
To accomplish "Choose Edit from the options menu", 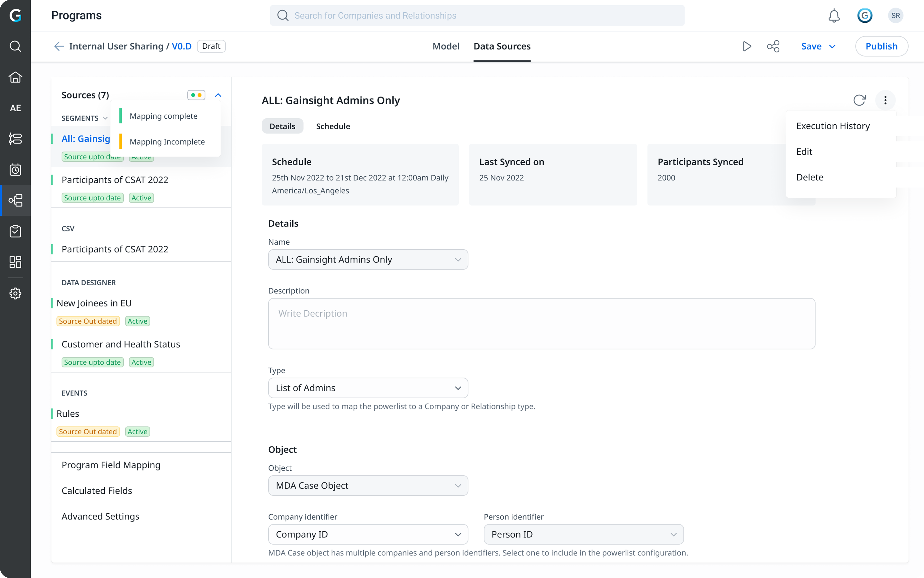I will [x=804, y=151].
